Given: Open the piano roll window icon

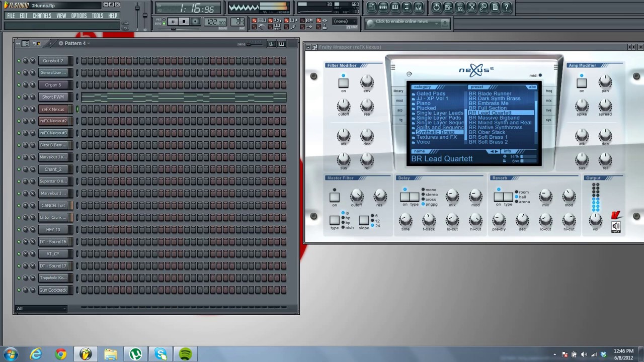Looking at the screenshot, I should [395, 7].
